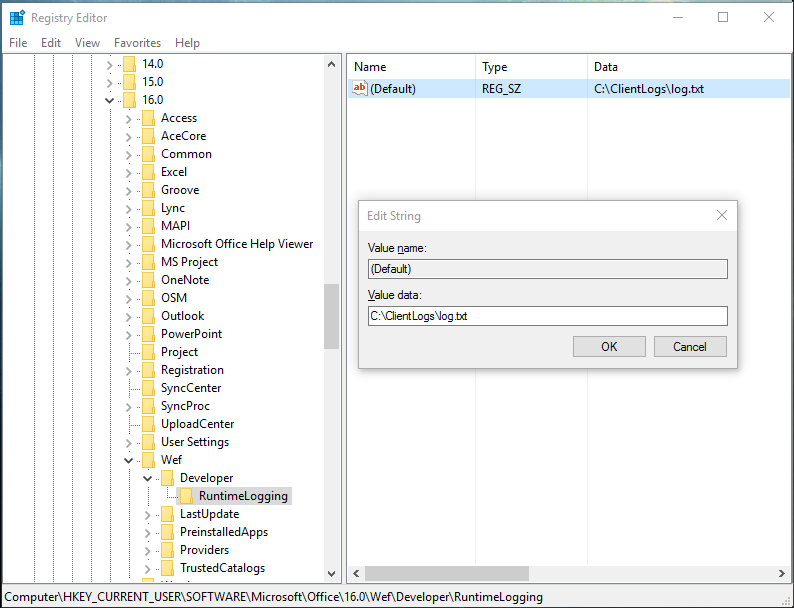Expand the Microsoft Office Help Viewer key

pos(129,245)
